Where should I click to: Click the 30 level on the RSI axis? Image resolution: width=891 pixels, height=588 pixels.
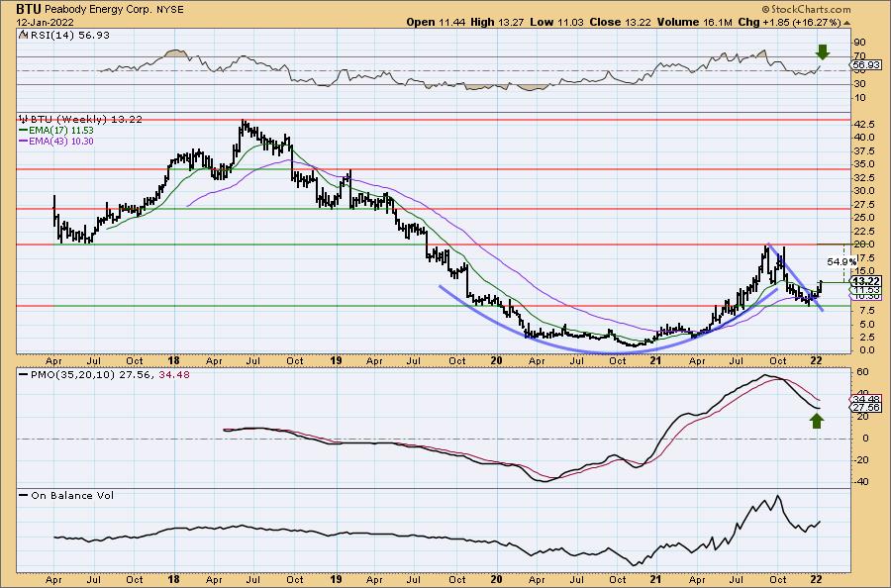click(x=859, y=84)
